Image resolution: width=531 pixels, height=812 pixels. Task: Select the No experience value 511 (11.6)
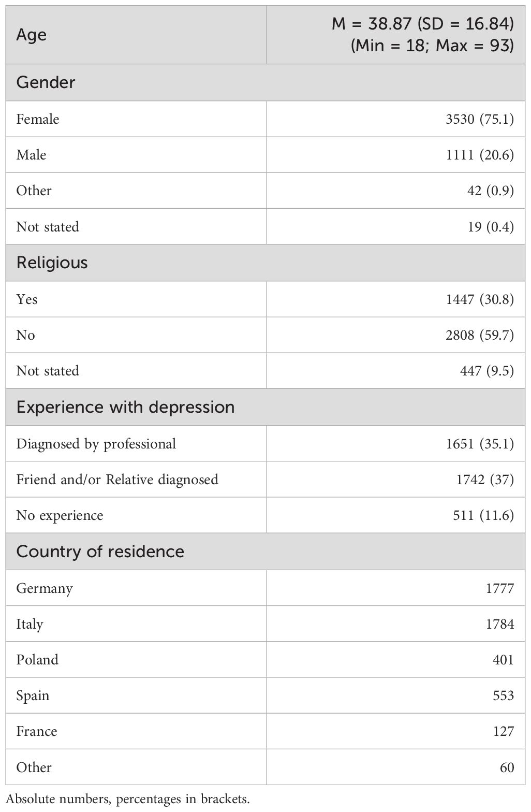coord(486,515)
